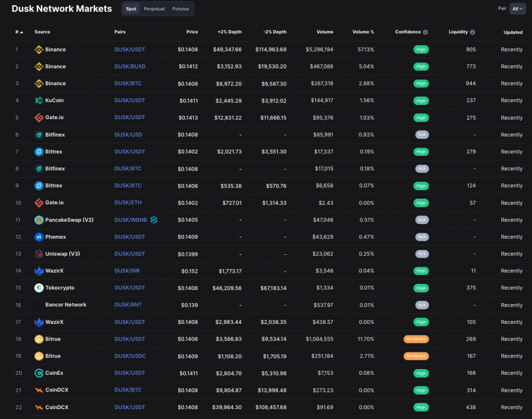The width and height of the screenshot is (532, 419).
Task: Click the -2% depth value $108,457.68
Action: click(x=271, y=407)
